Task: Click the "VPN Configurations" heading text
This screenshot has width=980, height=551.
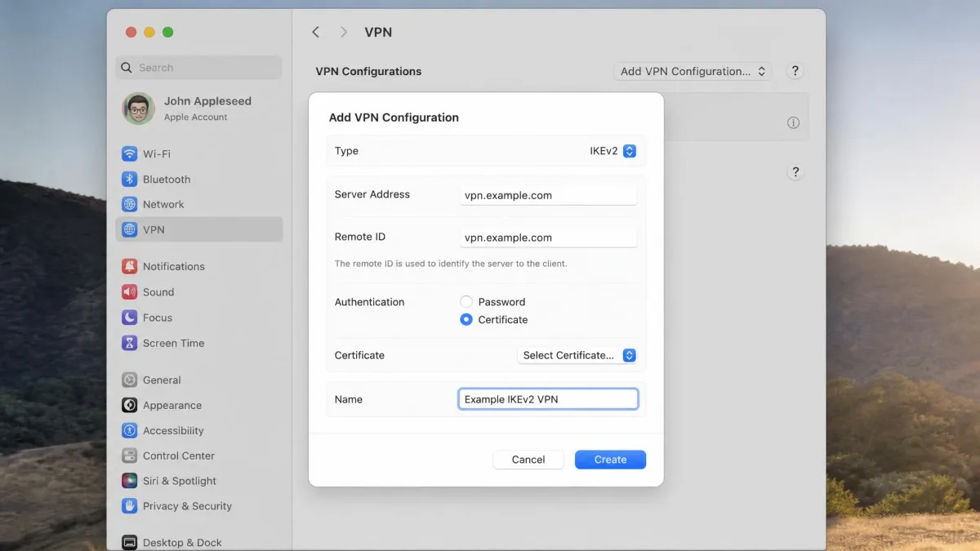Action: [x=368, y=71]
